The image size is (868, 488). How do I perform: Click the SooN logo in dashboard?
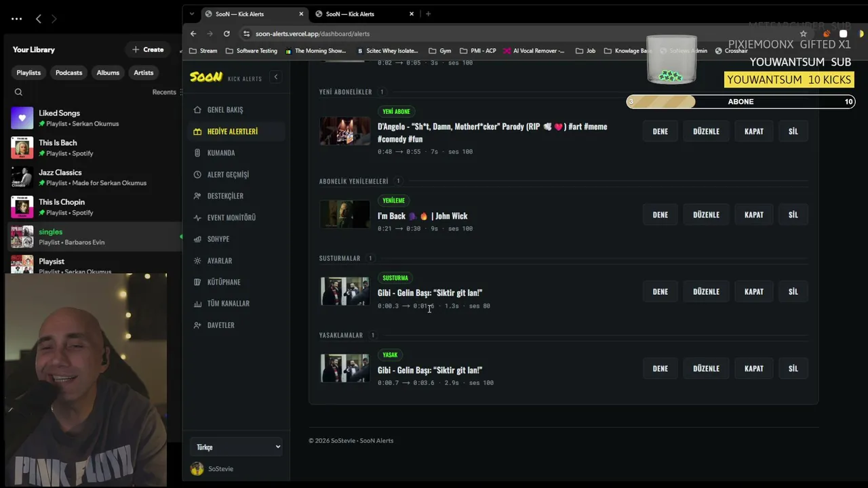[x=206, y=77]
